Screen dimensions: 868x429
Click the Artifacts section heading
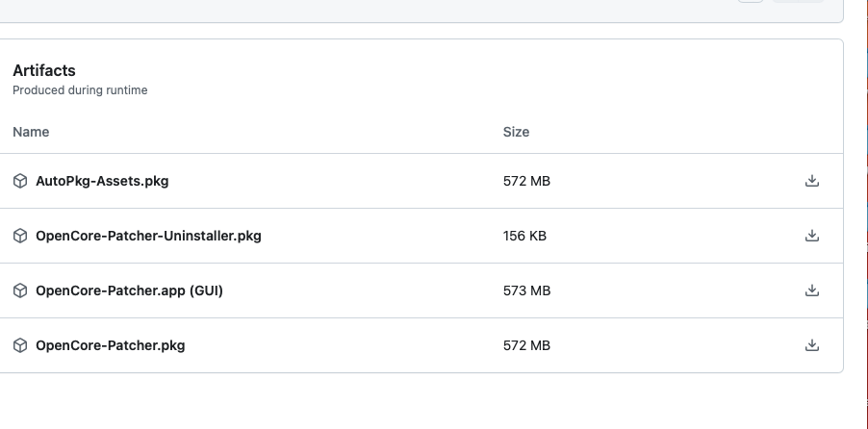(x=44, y=70)
